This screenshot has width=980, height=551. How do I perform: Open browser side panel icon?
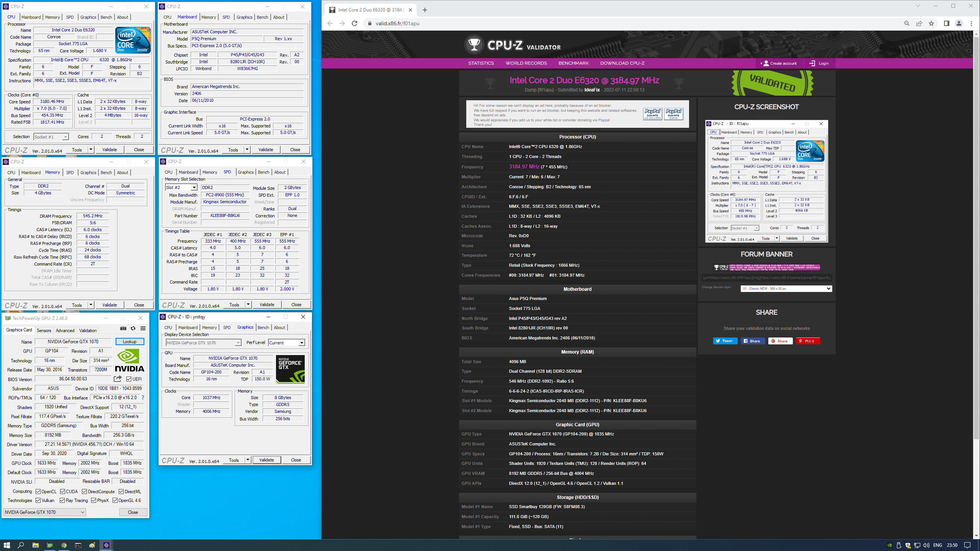click(x=947, y=23)
